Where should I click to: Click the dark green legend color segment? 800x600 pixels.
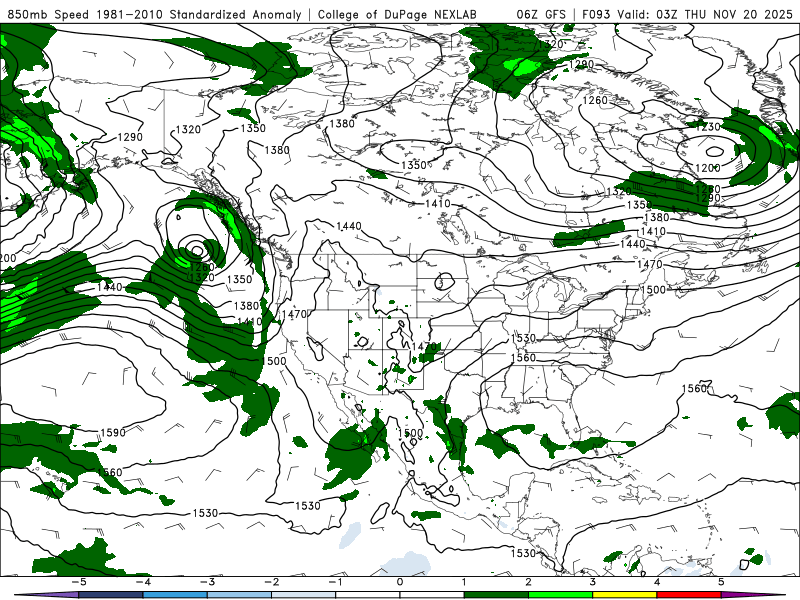(496, 595)
